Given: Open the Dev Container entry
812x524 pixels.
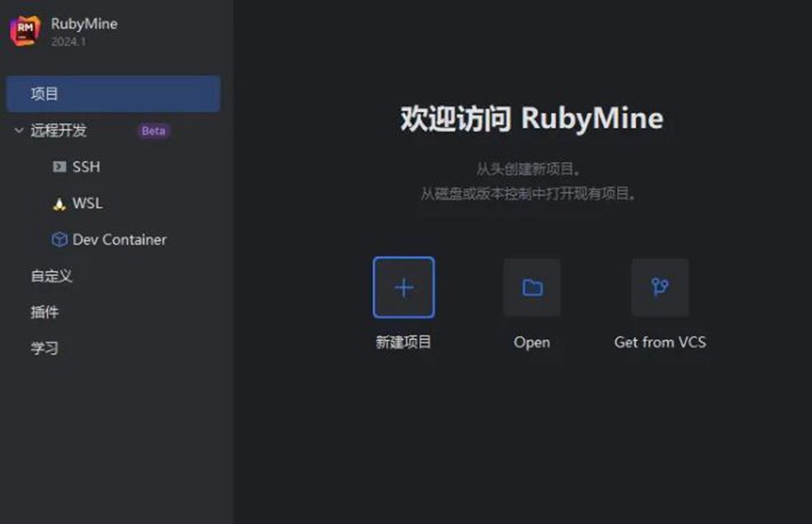Looking at the screenshot, I should [120, 240].
